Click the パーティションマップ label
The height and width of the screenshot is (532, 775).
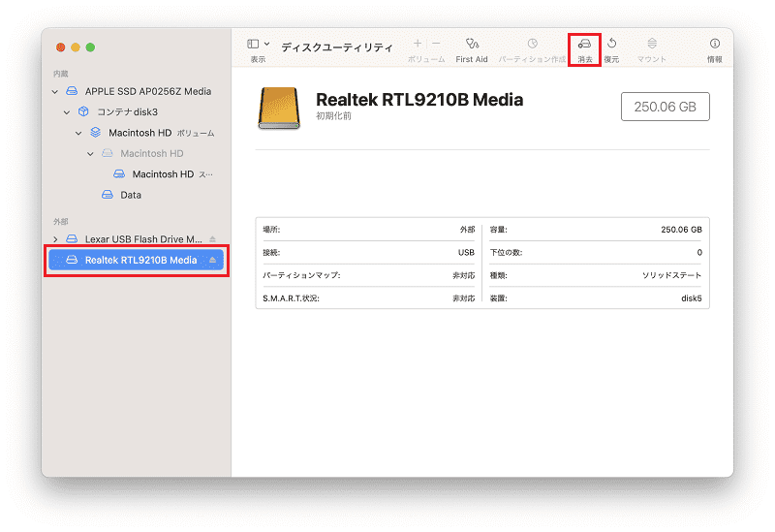301,275
